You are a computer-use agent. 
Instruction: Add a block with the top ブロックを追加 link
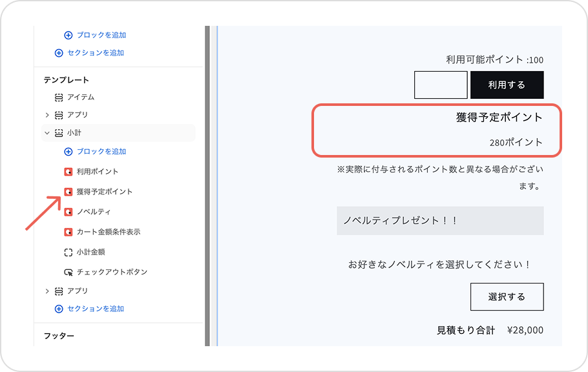tap(101, 36)
